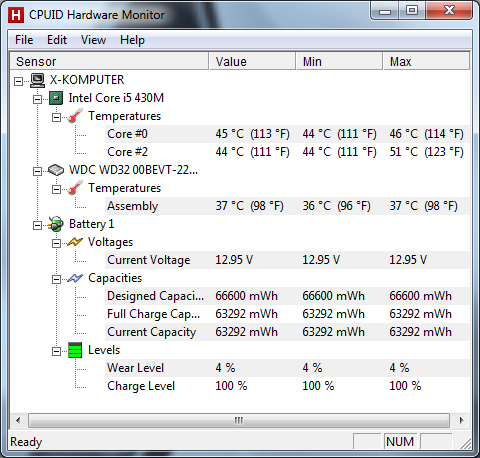The height and width of the screenshot is (458, 480).
Task: Click the horizontal scrollbar thumb
Action: [x=239, y=420]
